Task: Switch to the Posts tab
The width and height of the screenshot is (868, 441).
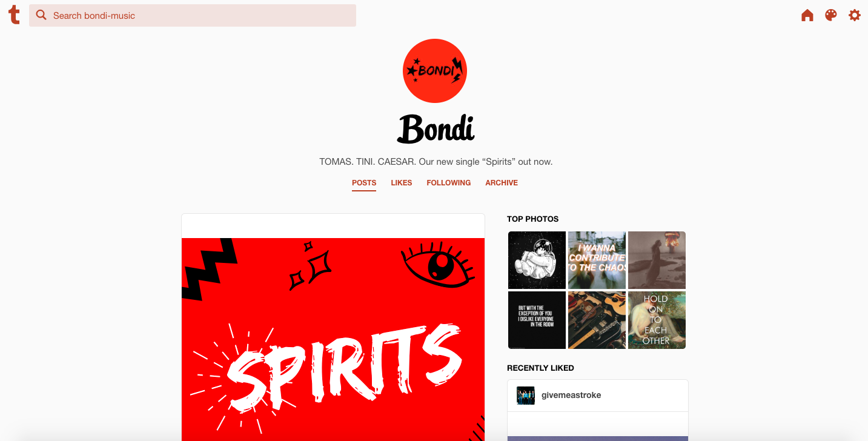Action: click(x=364, y=183)
